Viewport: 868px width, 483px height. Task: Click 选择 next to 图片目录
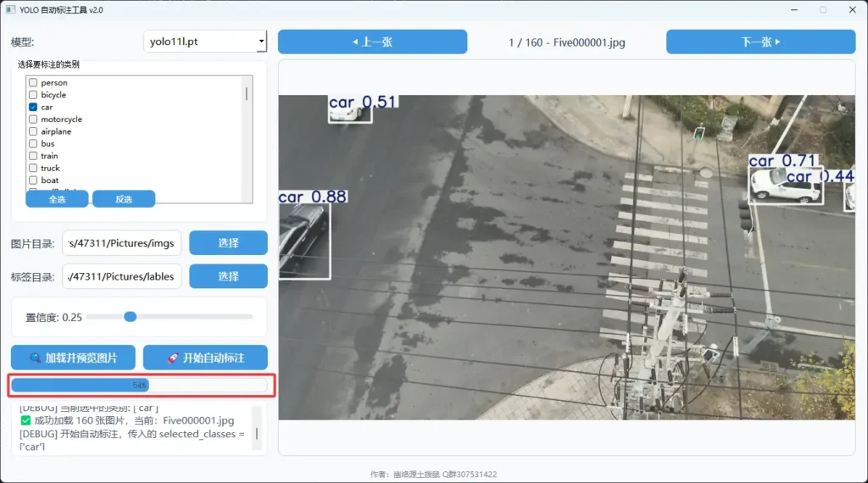[x=228, y=243]
